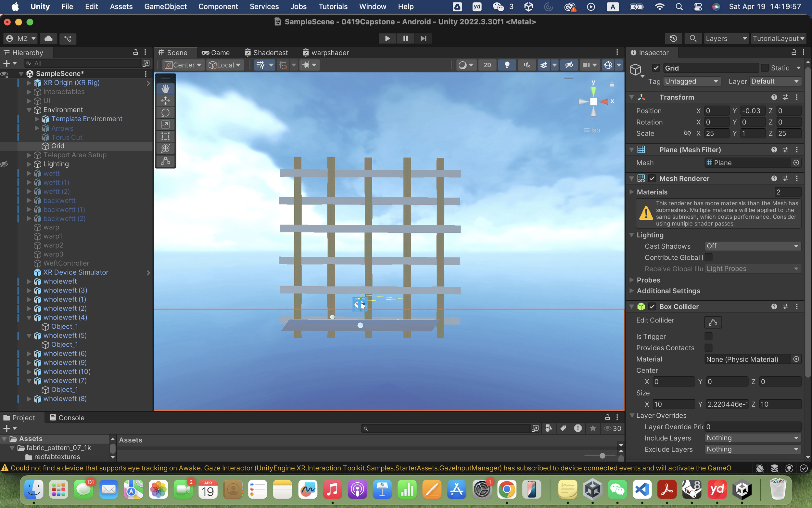Select the Move tool in Scene toolbar
Screen dimensions: 812x508
(165, 101)
